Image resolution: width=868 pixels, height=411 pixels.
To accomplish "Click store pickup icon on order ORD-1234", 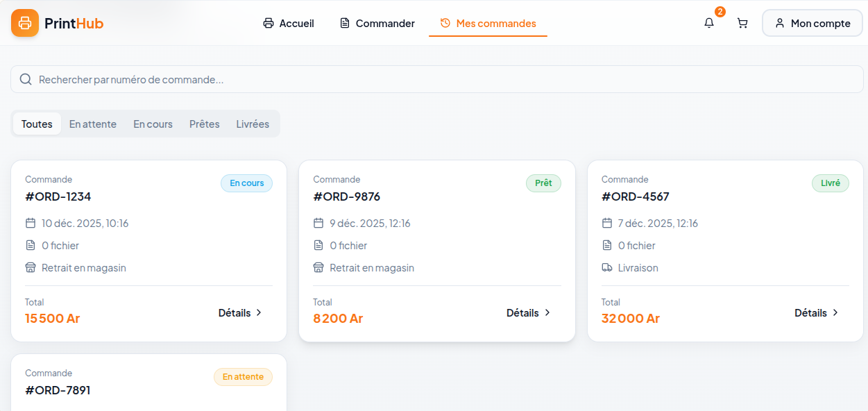I will tap(31, 267).
